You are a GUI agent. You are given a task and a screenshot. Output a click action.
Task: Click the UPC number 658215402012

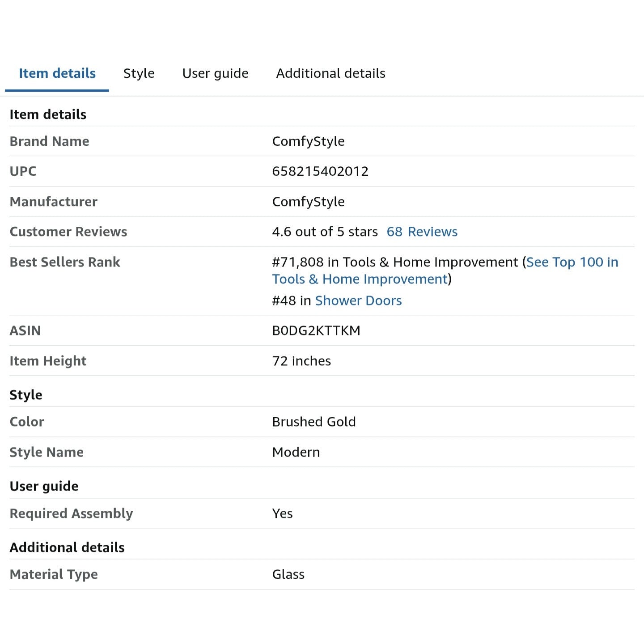click(320, 171)
